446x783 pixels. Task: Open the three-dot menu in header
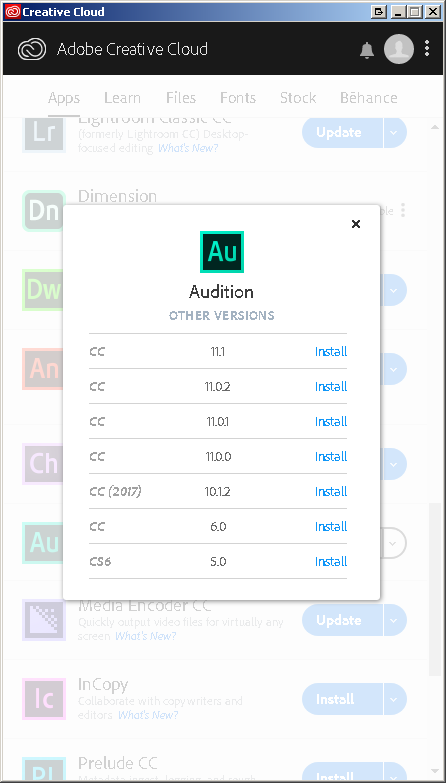coord(427,48)
